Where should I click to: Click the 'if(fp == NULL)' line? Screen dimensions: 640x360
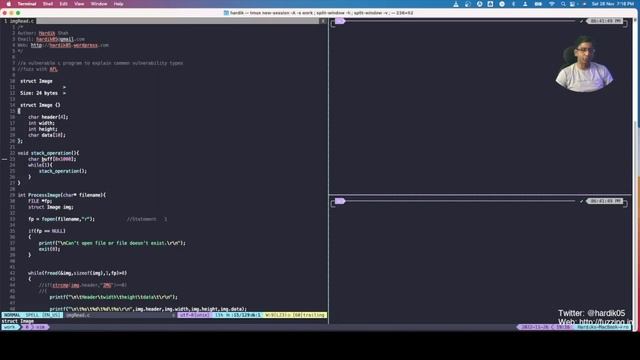point(47,231)
